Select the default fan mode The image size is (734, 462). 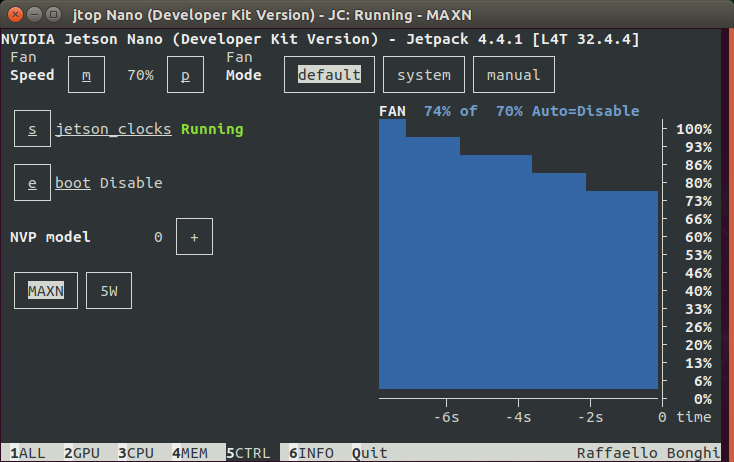click(x=329, y=75)
